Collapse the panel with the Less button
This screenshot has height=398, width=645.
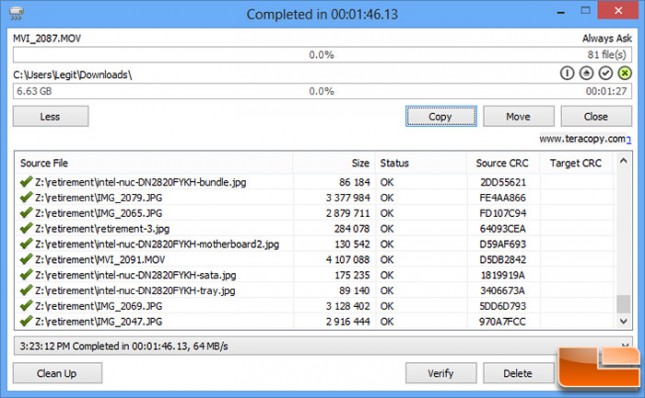click(x=51, y=116)
